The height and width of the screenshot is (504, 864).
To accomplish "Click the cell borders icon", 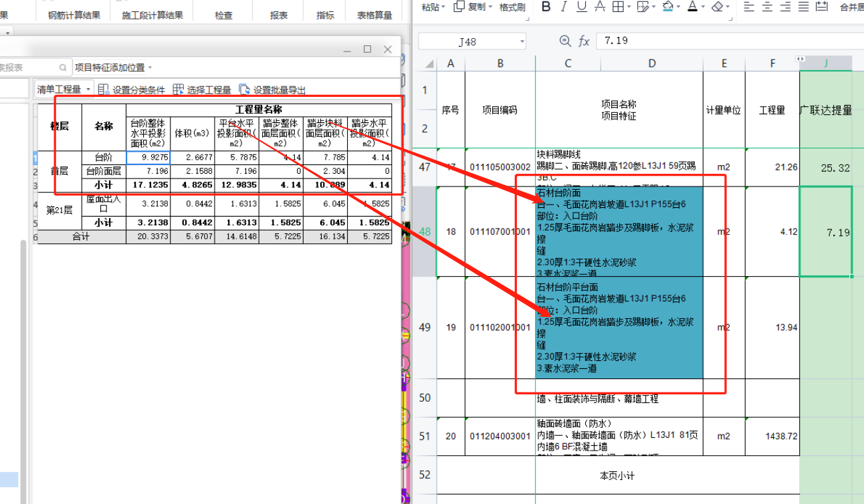I will [618, 7].
